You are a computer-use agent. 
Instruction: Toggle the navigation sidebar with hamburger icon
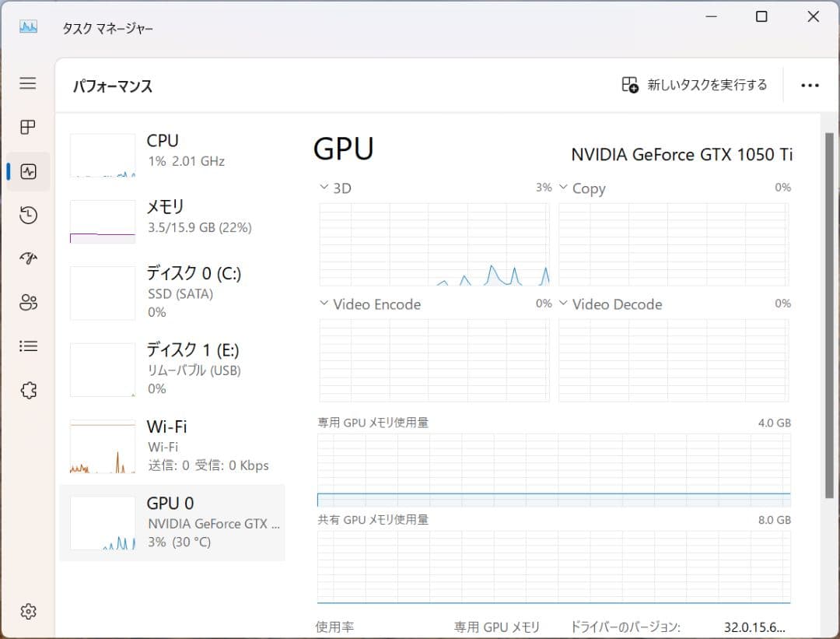28,83
